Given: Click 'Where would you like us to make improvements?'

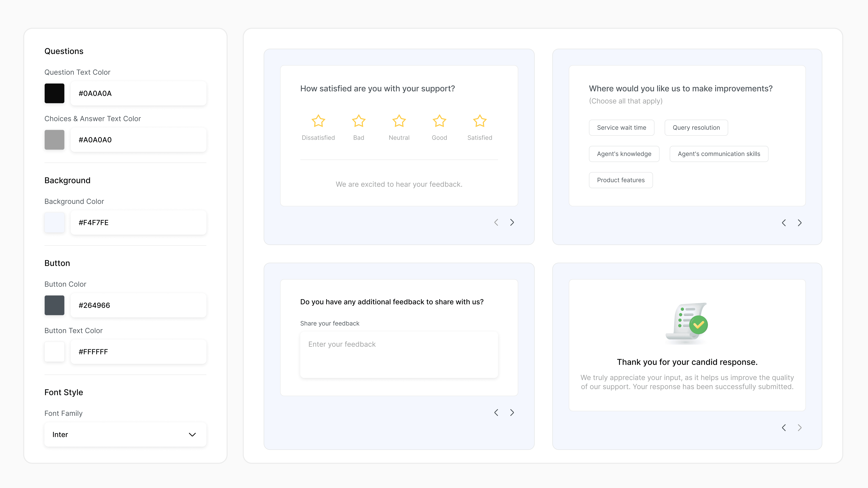Looking at the screenshot, I should pos(681,89).
